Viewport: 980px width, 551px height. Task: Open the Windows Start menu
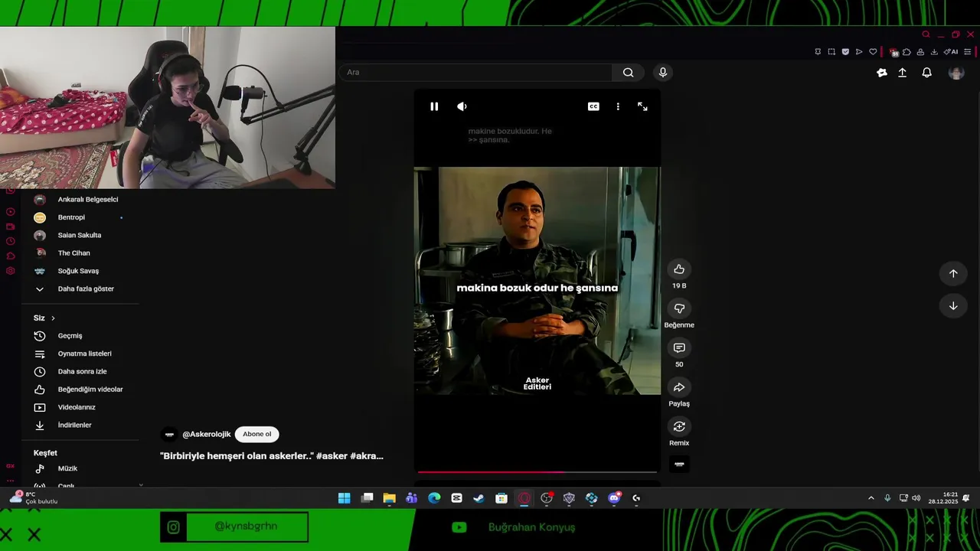[x=345, y=498]
